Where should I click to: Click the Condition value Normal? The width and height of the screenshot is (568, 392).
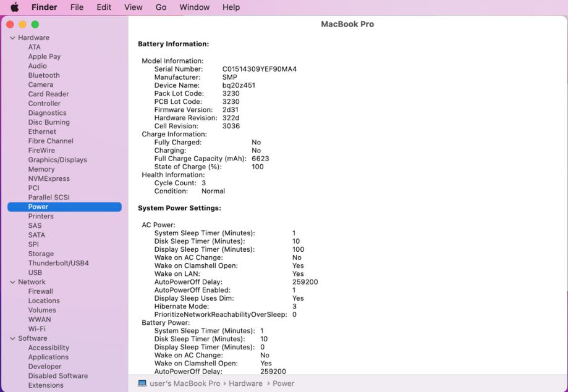[213, 191]
